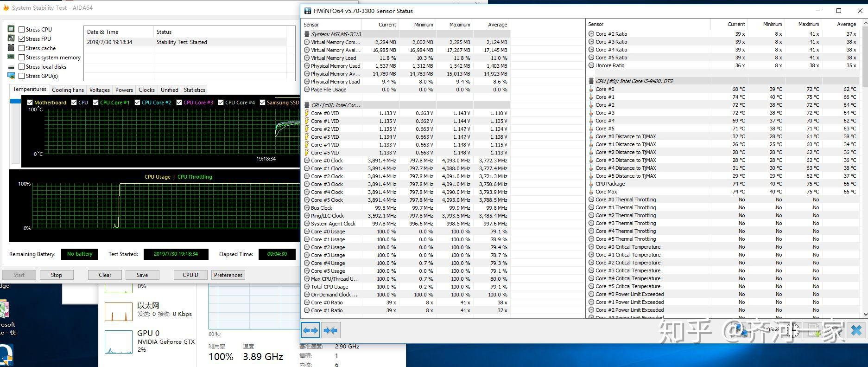The image size is (868, 367).
Task: Click blue X close-sensors icon at HWiNFO bottom
Action: tap(856, 330)
